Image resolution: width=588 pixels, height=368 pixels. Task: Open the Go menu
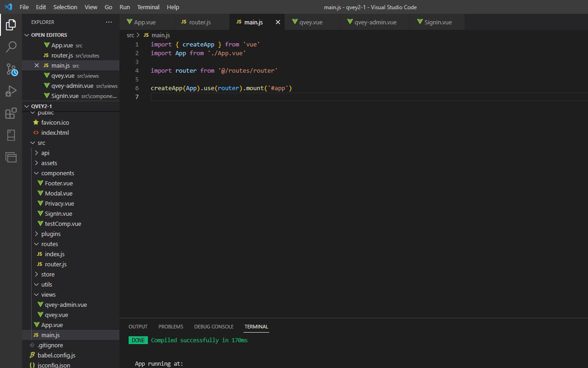(108, 7)
